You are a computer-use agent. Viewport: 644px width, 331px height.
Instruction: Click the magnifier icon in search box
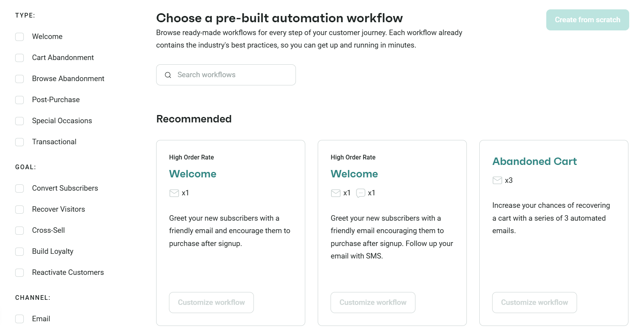pos(168,75)
